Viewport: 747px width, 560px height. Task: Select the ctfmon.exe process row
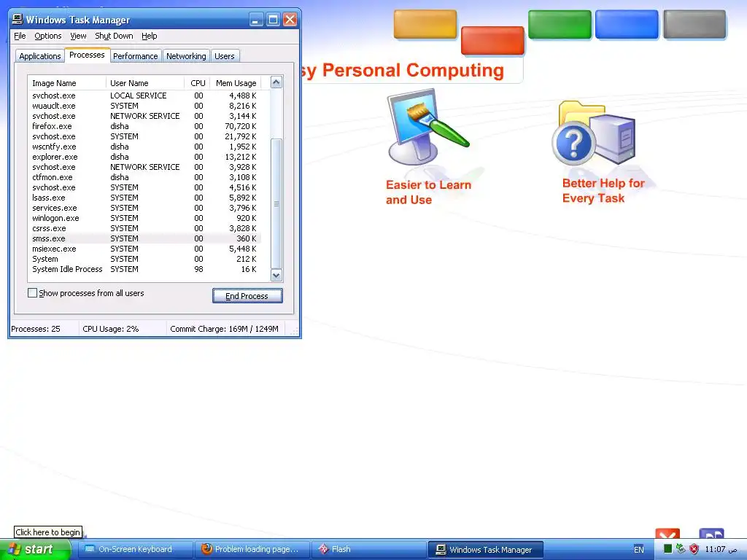coord(144,177)
